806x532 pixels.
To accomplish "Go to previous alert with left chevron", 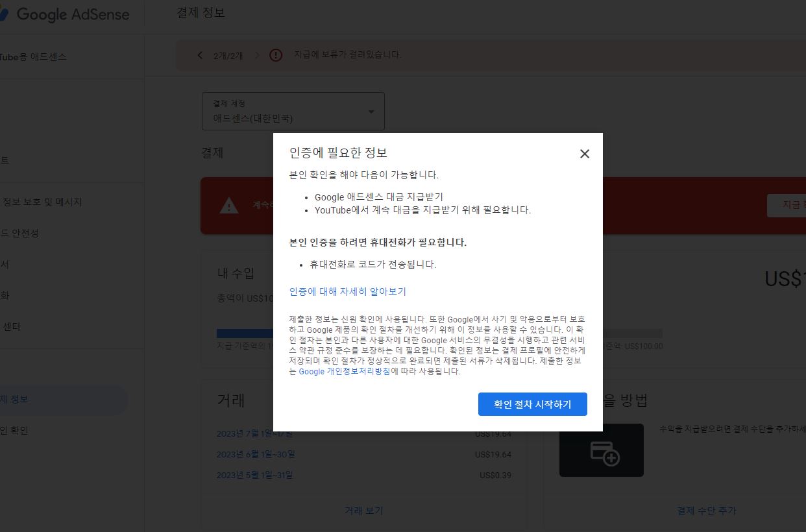I will click(200, 55).
